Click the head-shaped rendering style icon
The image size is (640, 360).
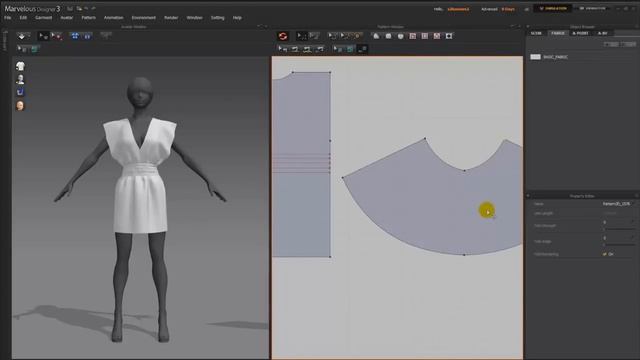tap(20, 106)
